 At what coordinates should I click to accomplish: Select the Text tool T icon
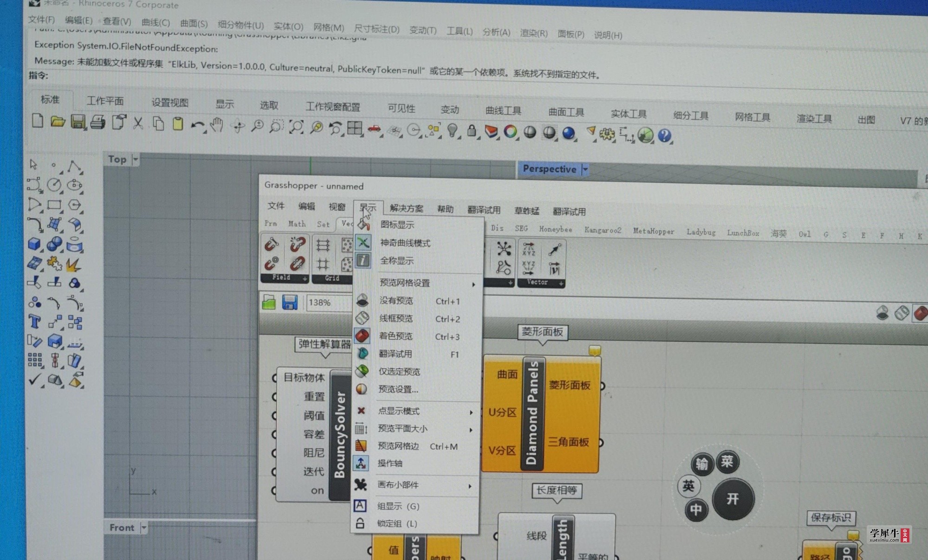click(34, 321)
